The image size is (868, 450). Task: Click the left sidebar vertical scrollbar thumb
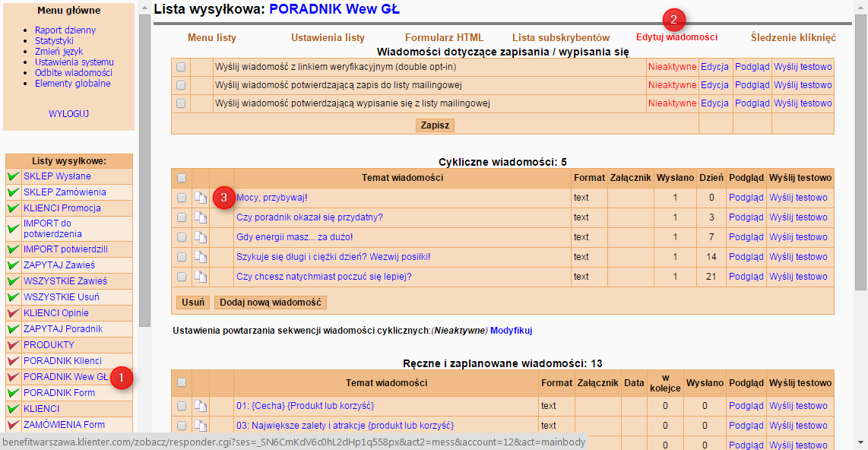click(144, 170)
